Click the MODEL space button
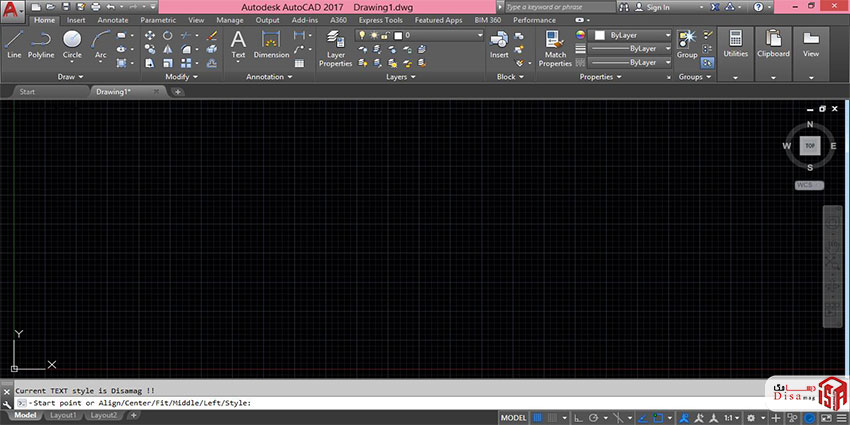Viewport: 850px width, 425px height. 513,416
